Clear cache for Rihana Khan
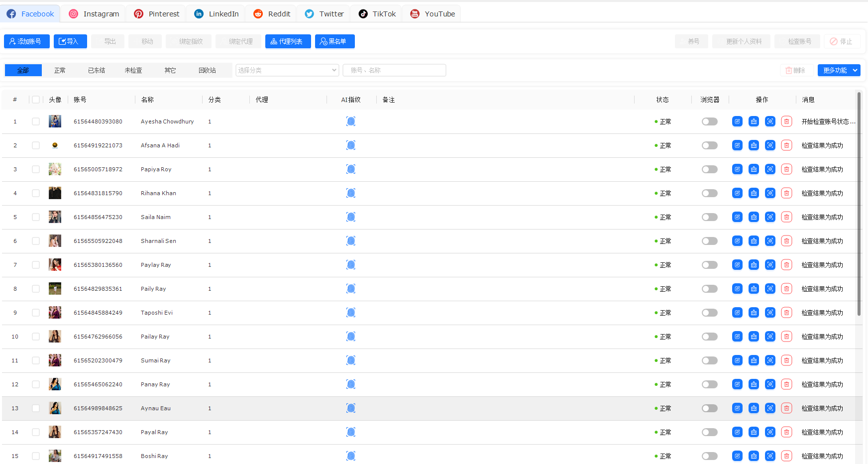The height and width of the screenshot is (464, 868). [x=754, y=193]
